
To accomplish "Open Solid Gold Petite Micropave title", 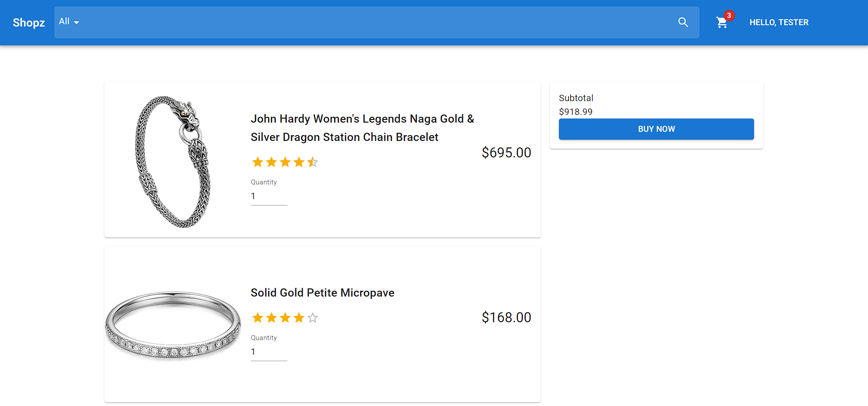I will (322, 293).
